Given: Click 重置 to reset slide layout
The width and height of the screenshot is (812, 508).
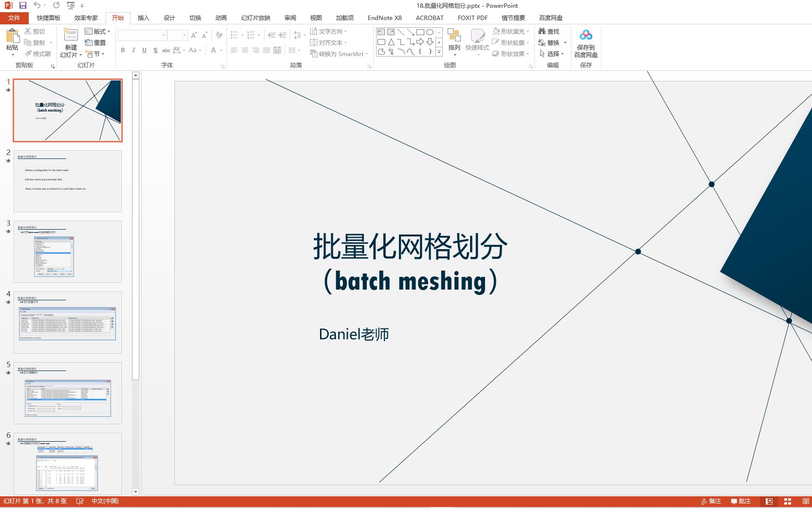Looking at the screenshot, I should point(97,42).
